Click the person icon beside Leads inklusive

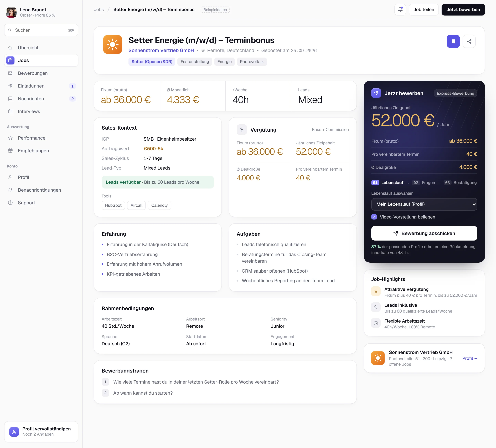(376, 307)
